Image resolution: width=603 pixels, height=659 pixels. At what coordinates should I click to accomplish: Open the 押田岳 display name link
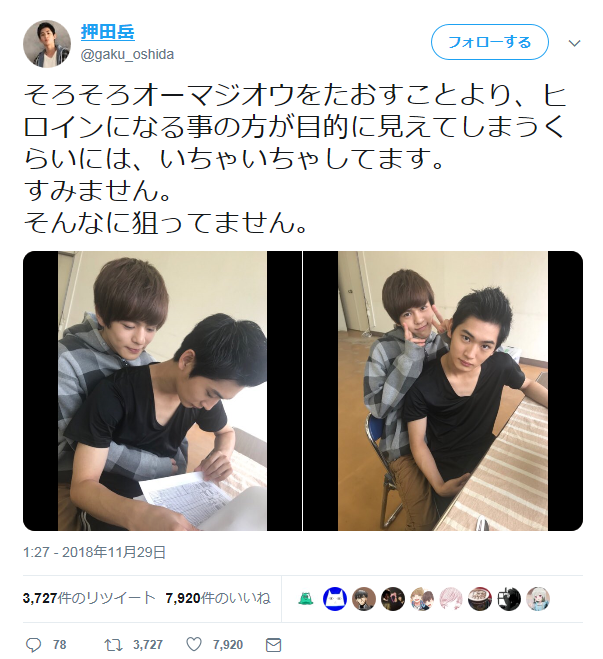(x=108, y=32)
